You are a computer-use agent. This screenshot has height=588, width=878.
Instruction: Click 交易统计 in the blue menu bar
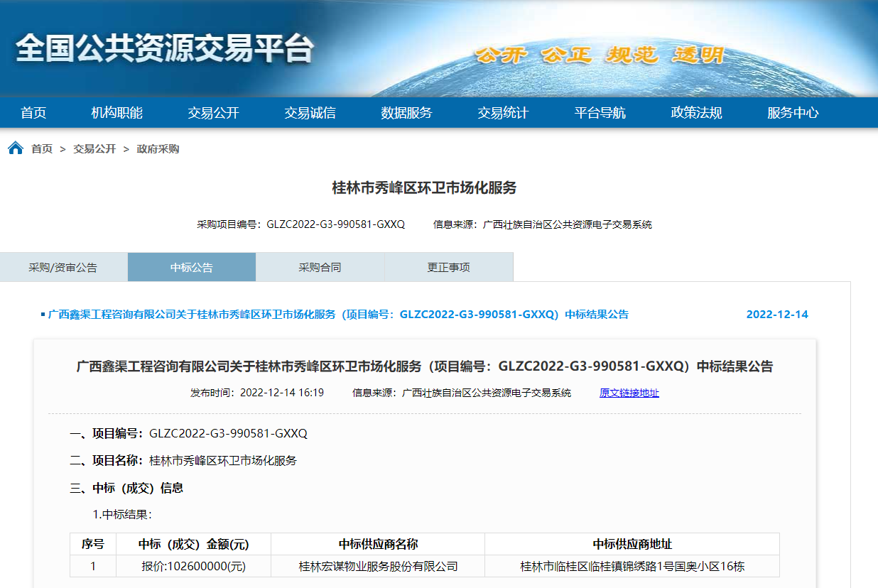pos(503,113)
